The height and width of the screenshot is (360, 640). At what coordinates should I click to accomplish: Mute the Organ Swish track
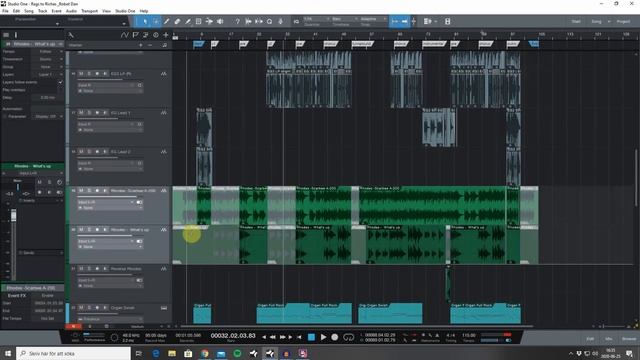coord(81,308)
